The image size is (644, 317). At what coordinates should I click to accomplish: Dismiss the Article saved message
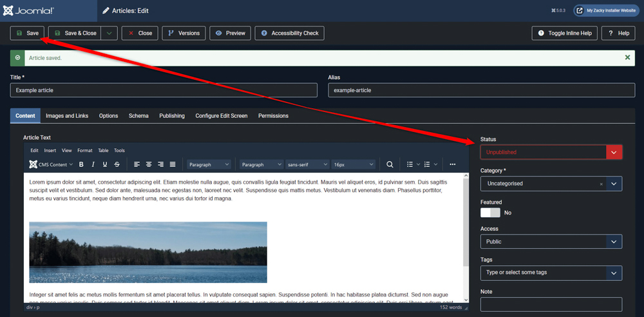627,58
